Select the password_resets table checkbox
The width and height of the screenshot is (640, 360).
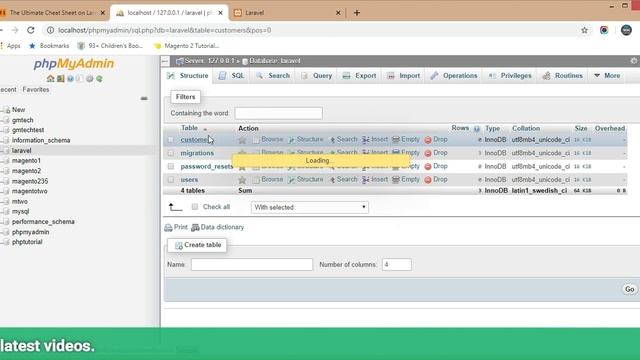pos(171,167)
